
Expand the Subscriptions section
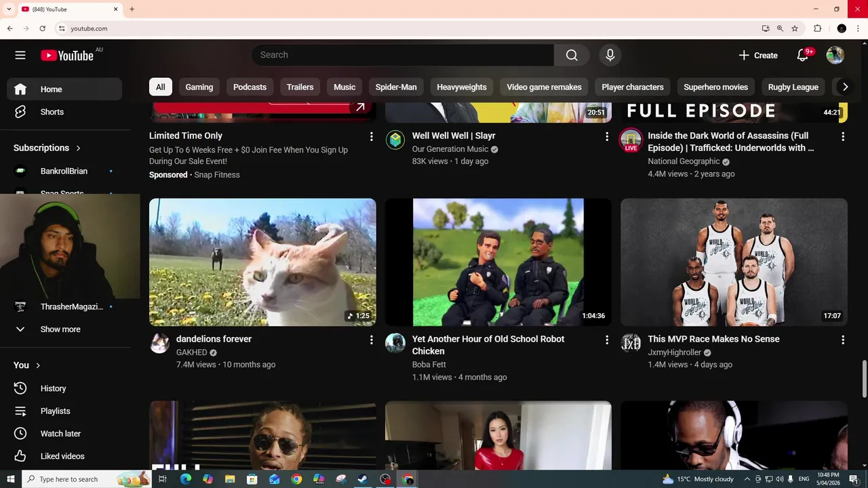47,148
